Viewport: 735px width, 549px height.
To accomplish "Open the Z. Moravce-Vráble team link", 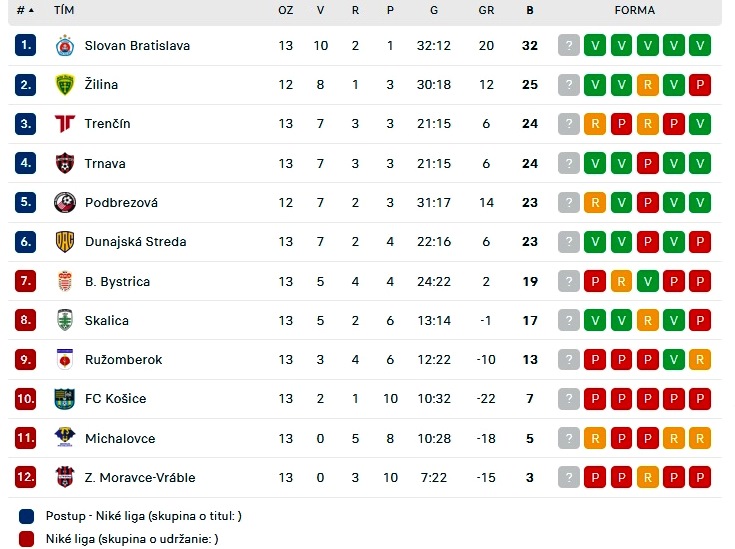I will 140,477.
